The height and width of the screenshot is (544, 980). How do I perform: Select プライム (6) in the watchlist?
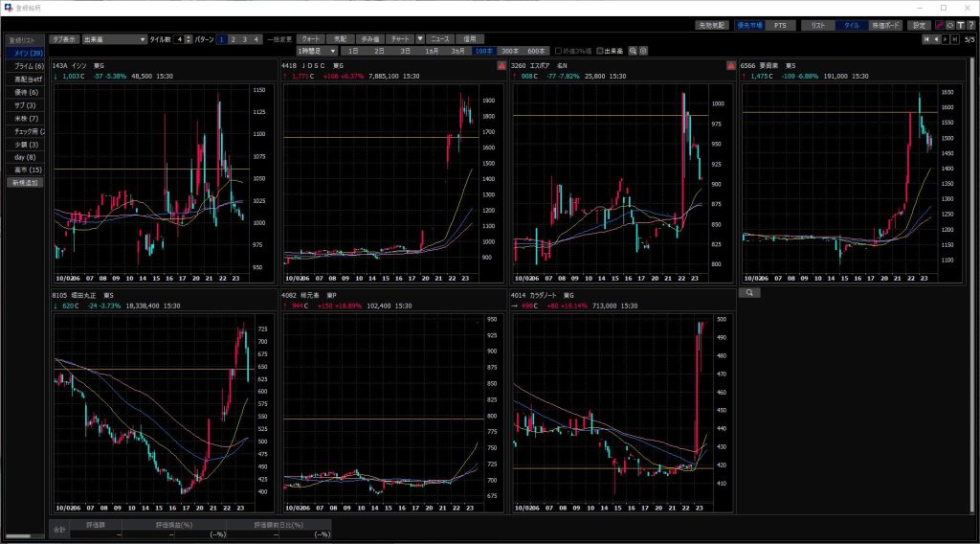[x=23, y=66]
